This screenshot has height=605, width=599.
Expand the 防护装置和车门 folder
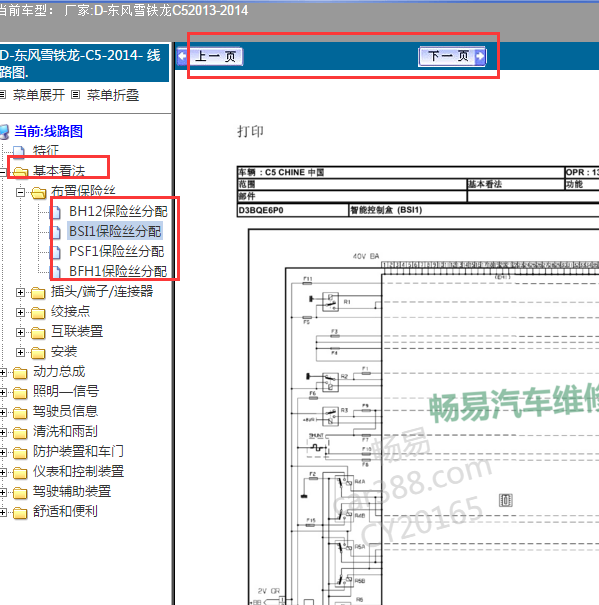tap(3, 453)
